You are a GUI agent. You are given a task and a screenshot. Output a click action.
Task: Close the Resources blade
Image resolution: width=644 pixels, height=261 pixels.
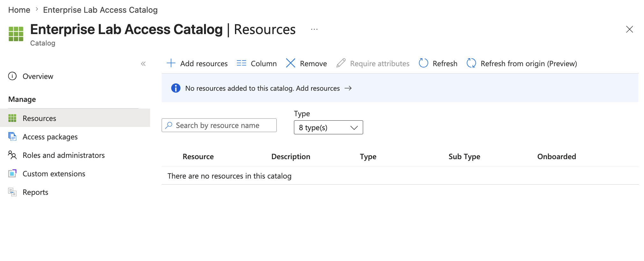[x=629, y=29]
